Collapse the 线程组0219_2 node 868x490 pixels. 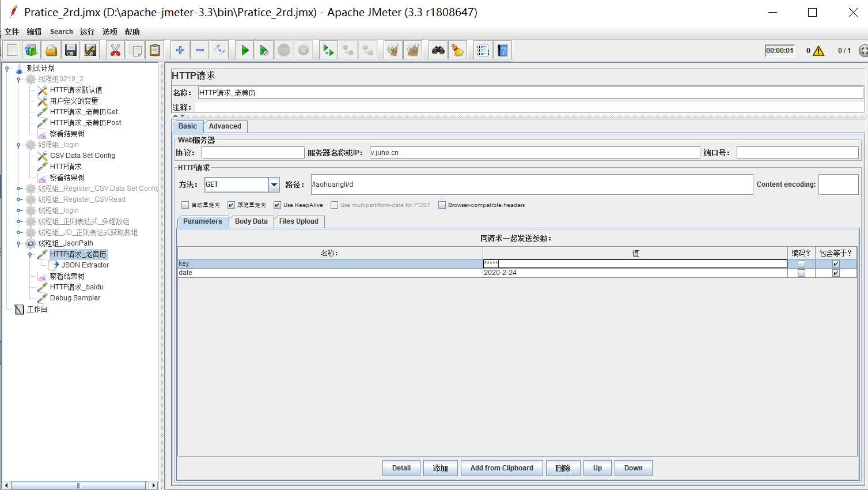(19, 79)
